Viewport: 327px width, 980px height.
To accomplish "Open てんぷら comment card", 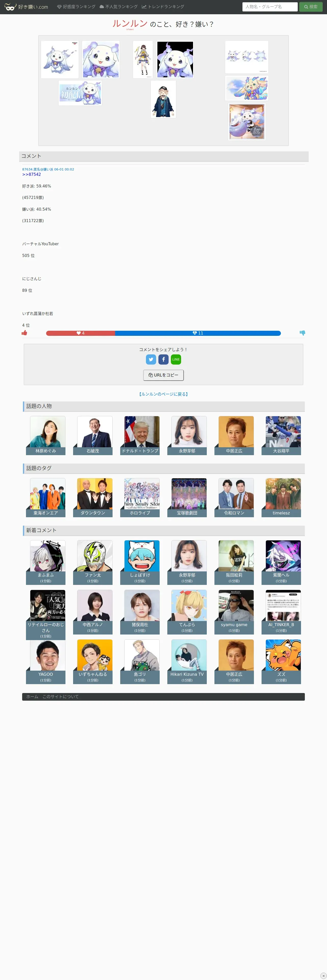I will coord(187,612).
